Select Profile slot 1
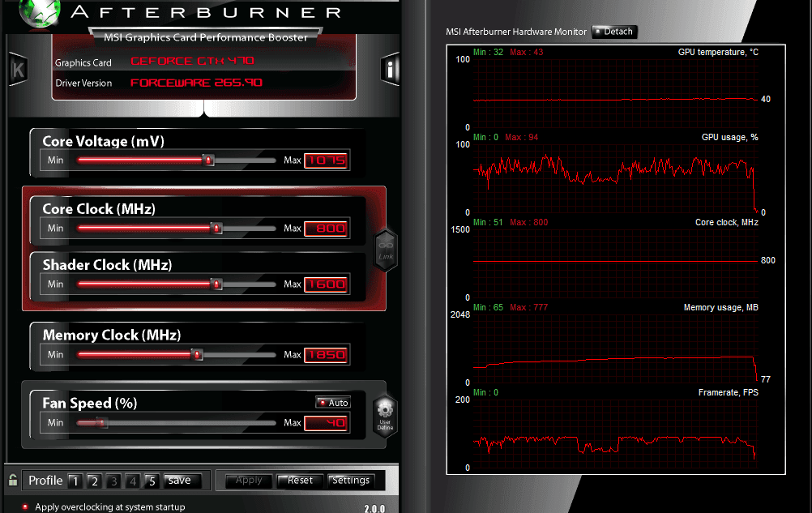This screenshot has height=513, width=812. tap(75, 481)
